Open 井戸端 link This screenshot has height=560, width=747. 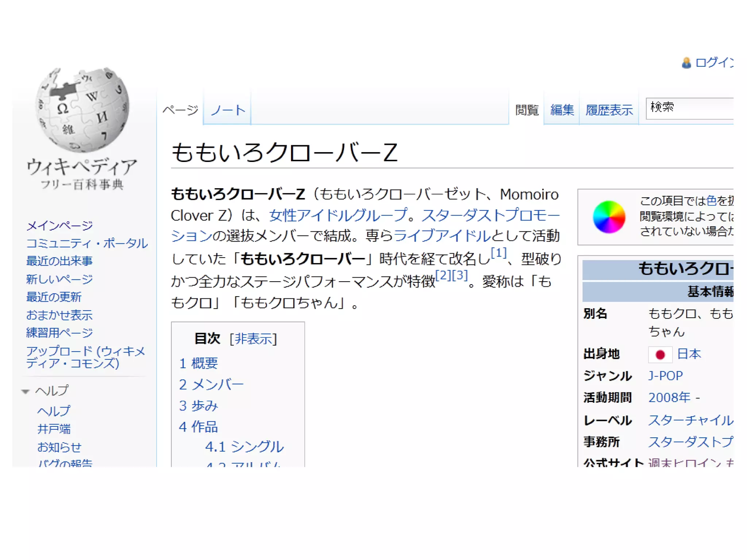[x=54, y=429]
